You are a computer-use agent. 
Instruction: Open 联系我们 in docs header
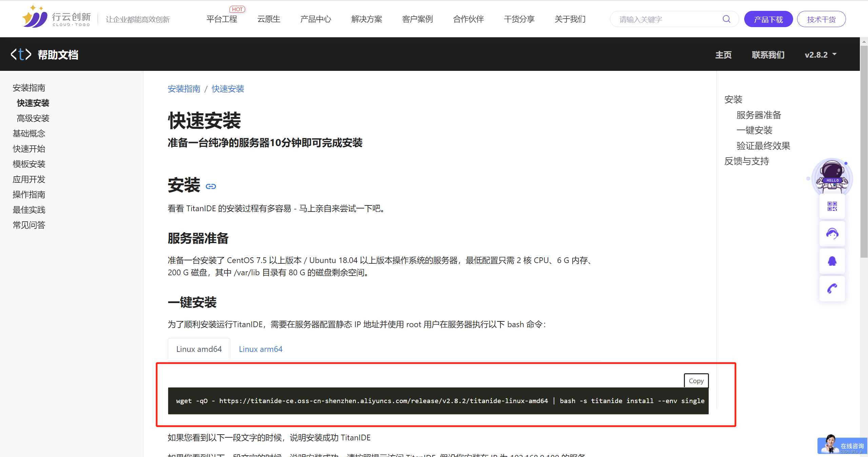point(768,55)
